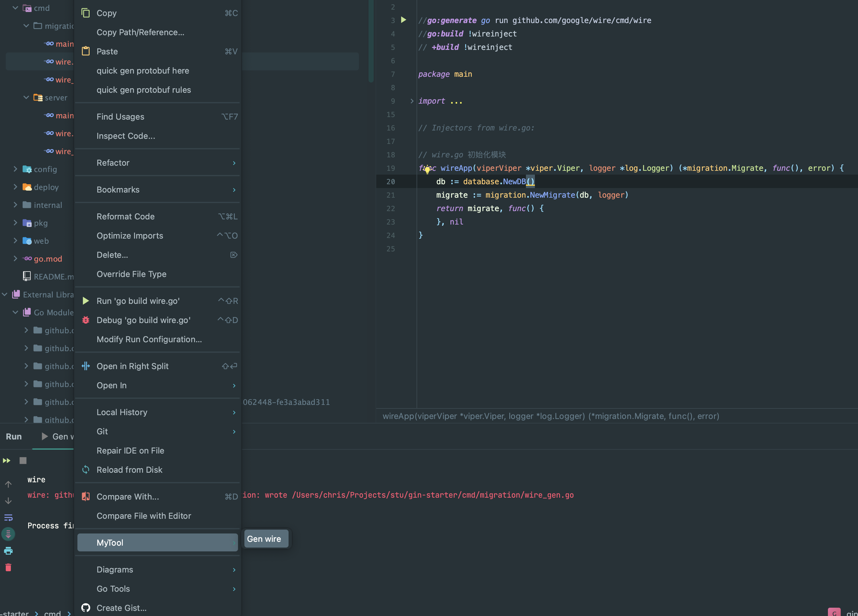
Task: Choose Repair IDE on File
Action: point(158,450)
